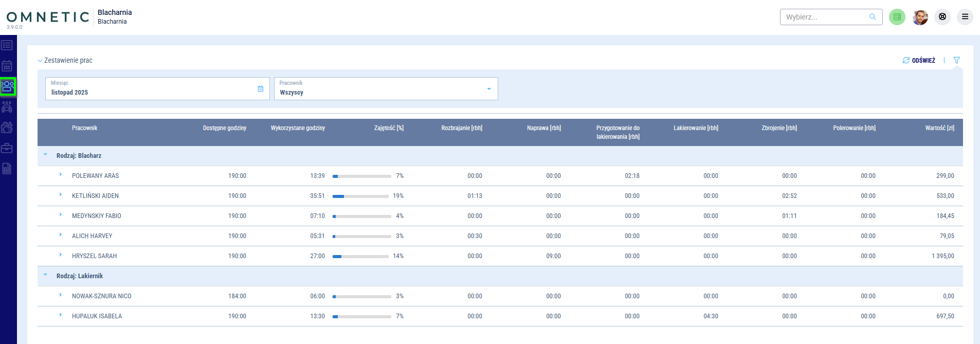Toggle the filter funnel icon

[956, 60]
